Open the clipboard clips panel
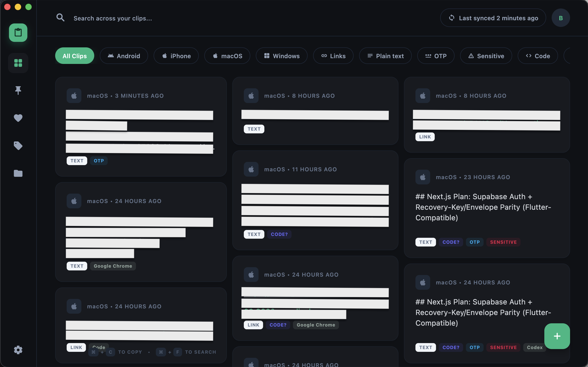This screenshot has height=367, width=588. coord(18,32)
